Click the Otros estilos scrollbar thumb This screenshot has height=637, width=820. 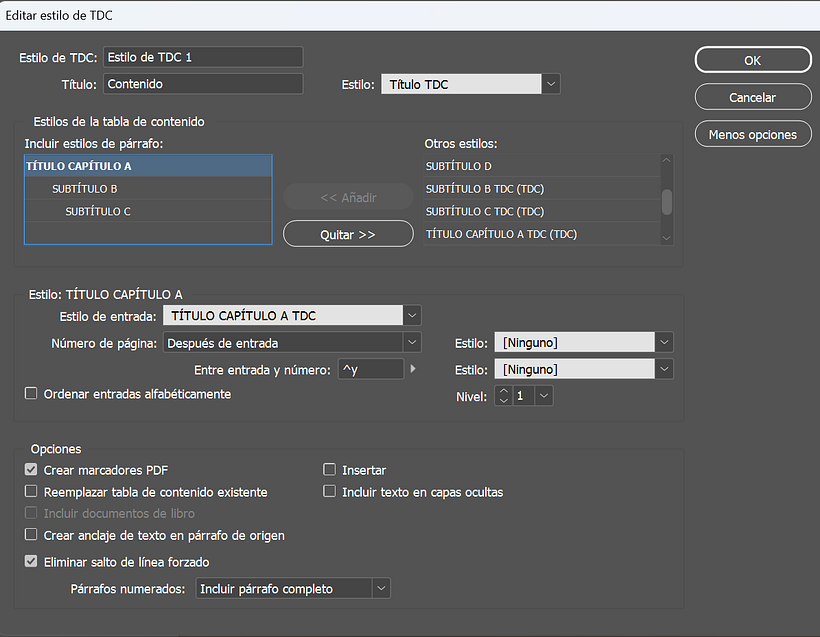coord(667,202)
